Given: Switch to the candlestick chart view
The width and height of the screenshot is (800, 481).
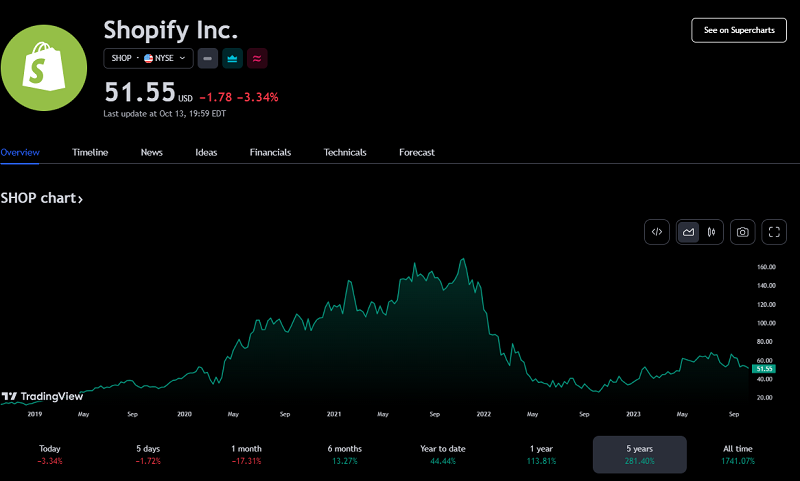Looking at the screenshot, I should click(x=711, y=232).
